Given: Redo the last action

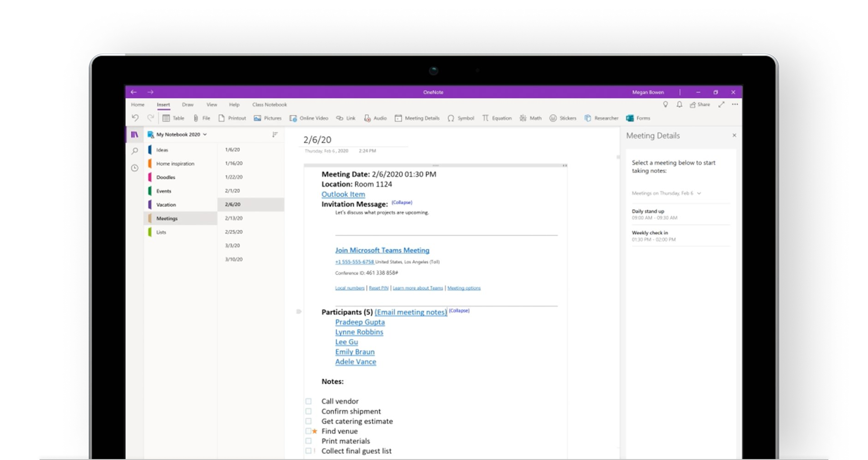Looking at the screenshot, I should click(x=151, y=118).
